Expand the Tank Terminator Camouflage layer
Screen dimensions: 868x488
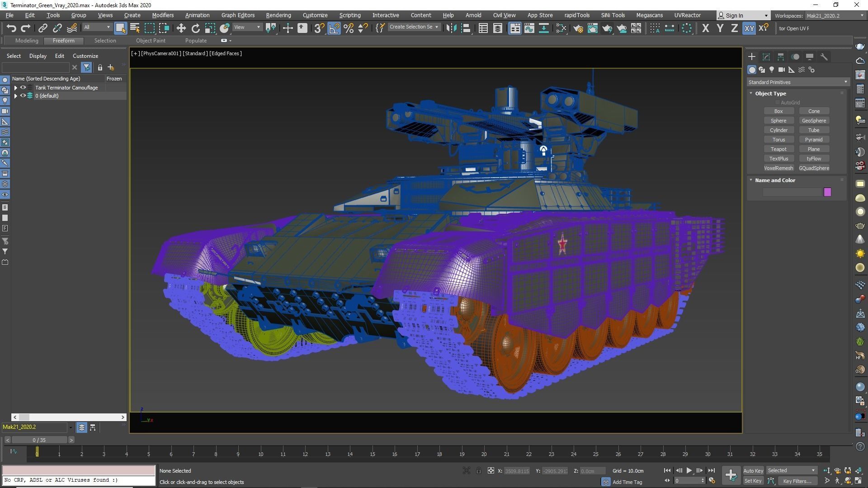tap(16, 88)
